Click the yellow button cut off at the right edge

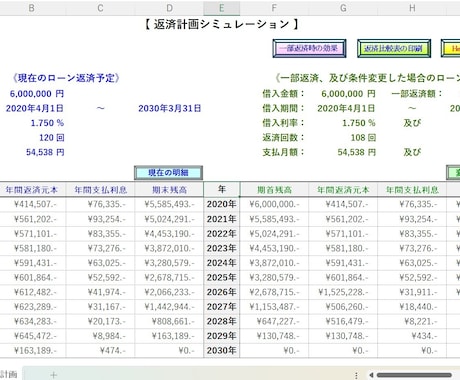pyautogui.click(x=451, y=48)
